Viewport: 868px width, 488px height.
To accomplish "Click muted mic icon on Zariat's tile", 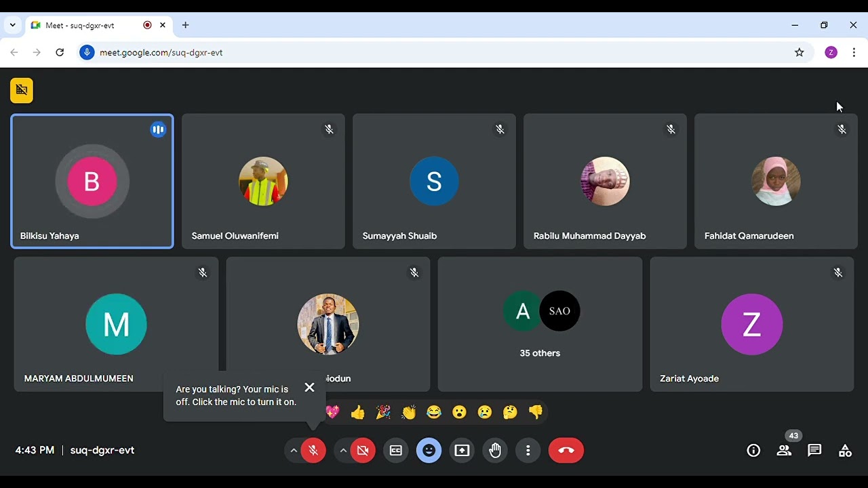I will 838,272.
